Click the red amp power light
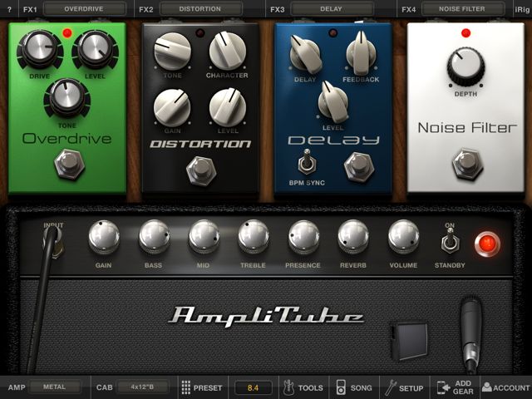The width and height of the screenshot is (532, 399). pyautogui.click(x=487, y=244)
